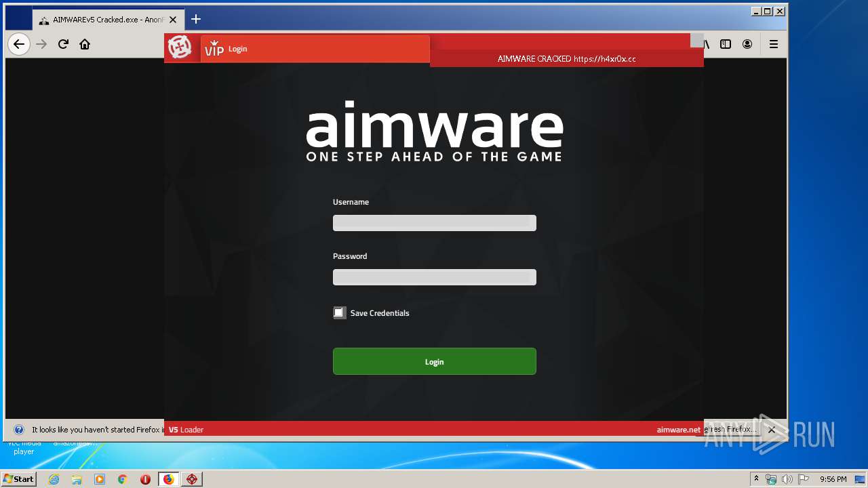The width and height of the screenshot is (868, 488).
Task: Click the AIMWARE CRACKED https://h4xr0x.cc text
Action: point(567,59)
